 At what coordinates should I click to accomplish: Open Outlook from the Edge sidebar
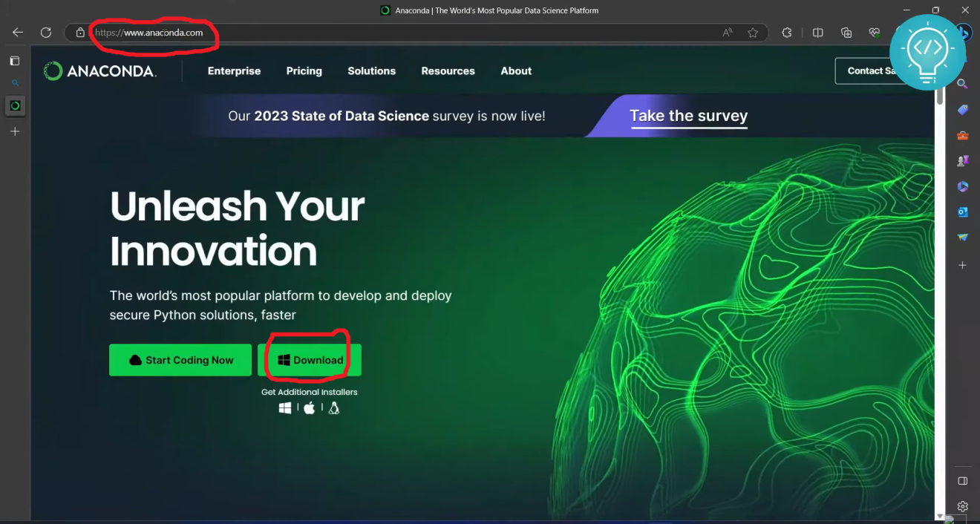[x=962, y=212]
